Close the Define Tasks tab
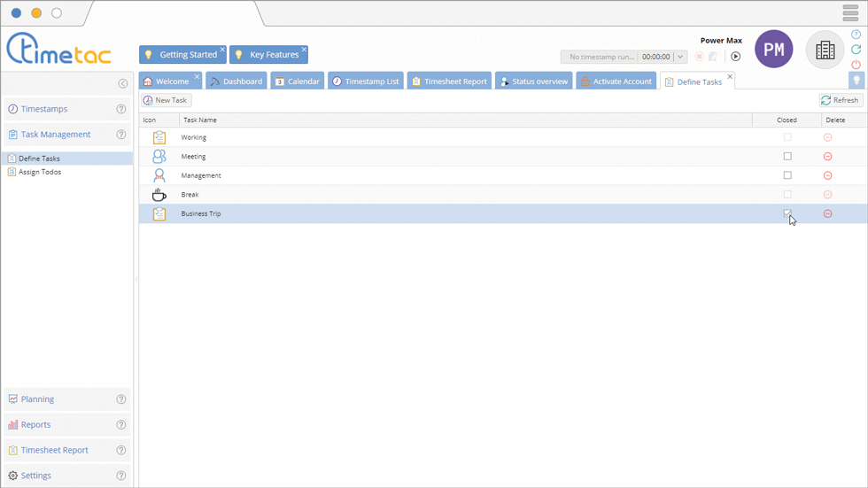Image resolution: width=868 pixels, height=488 pixels. [730, 77]
